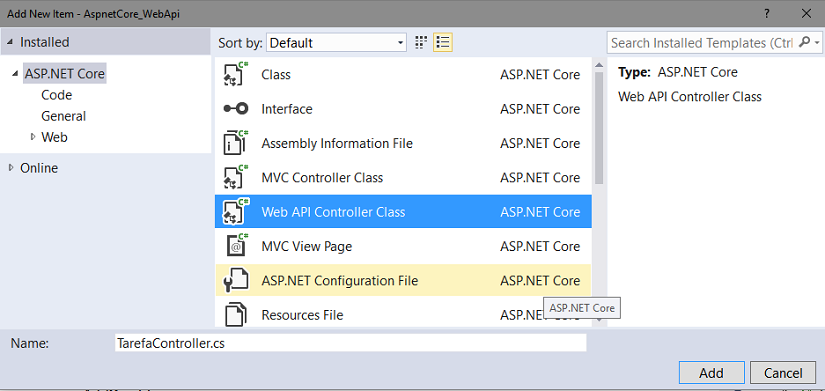Select the "Class" template name
The image size is (825, 391).
point(276,75)
